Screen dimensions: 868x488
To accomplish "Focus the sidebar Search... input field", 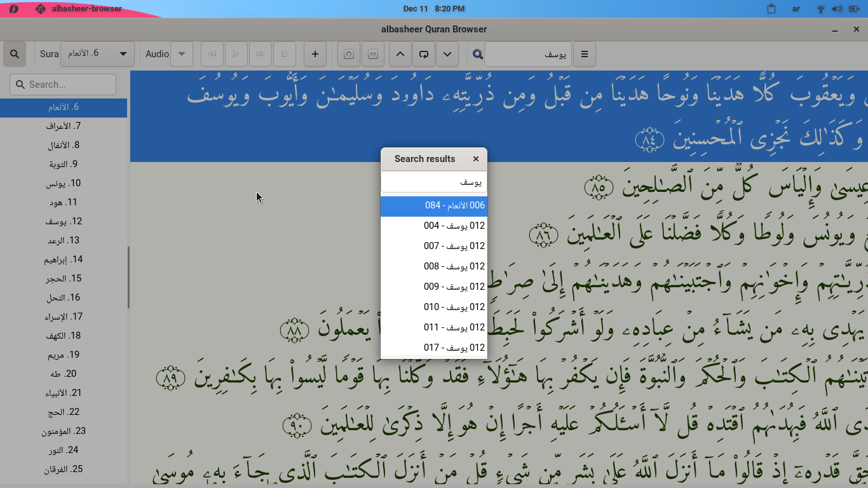I will (63, 84).
